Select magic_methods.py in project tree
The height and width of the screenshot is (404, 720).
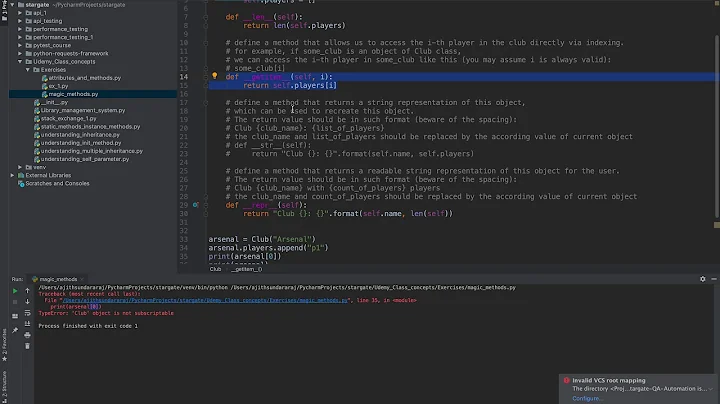(73, 94)
